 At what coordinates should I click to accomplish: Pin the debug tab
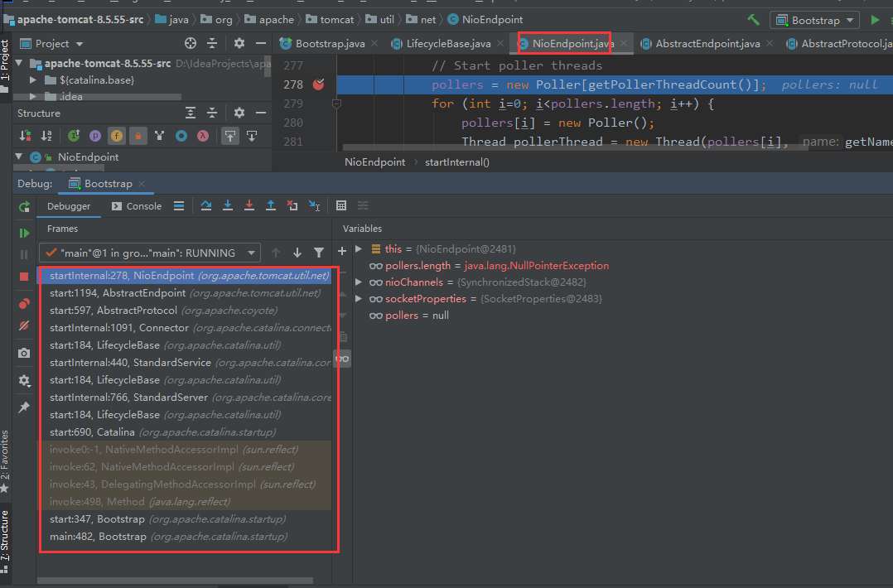click(24, 407)
